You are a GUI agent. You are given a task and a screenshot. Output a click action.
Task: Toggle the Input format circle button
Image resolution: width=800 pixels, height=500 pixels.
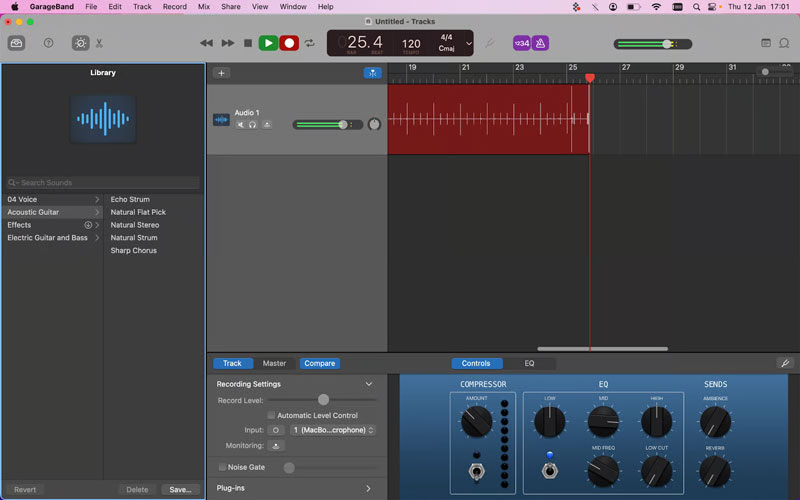[276, 430]
